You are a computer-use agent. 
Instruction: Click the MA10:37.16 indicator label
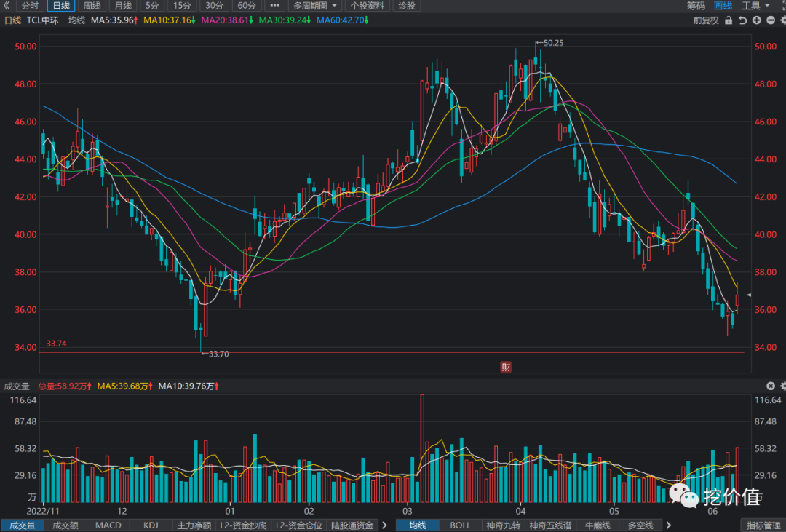[x=170, y=20]
